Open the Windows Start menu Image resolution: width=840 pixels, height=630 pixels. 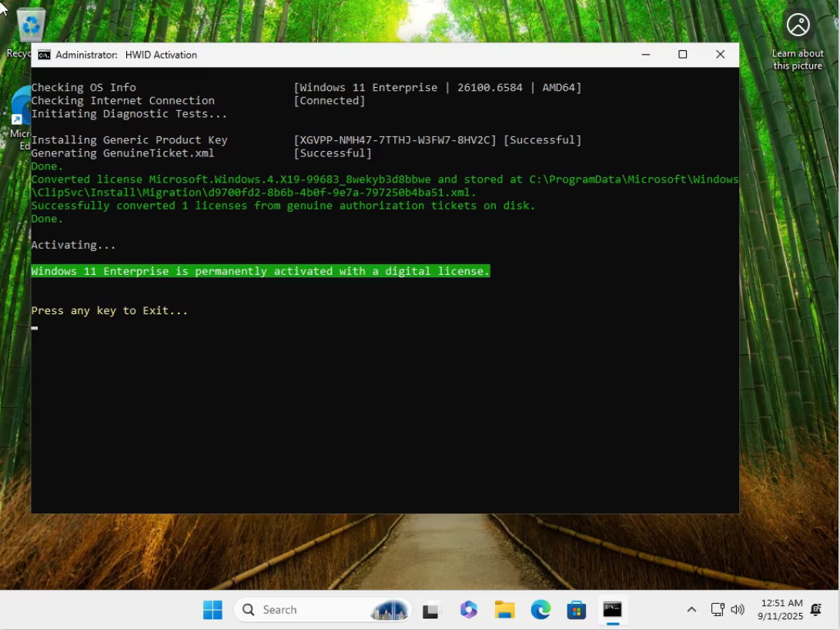click(x=213, y=610)
